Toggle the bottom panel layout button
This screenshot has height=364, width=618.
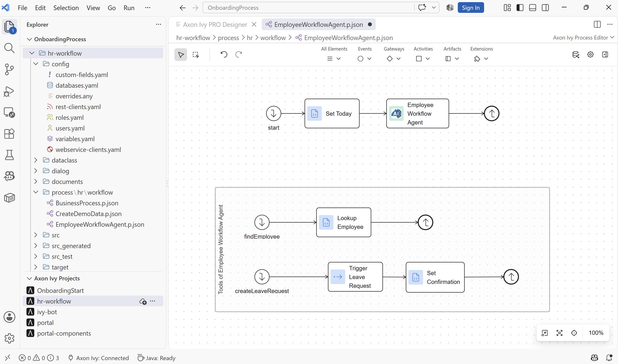coord(533,8)
